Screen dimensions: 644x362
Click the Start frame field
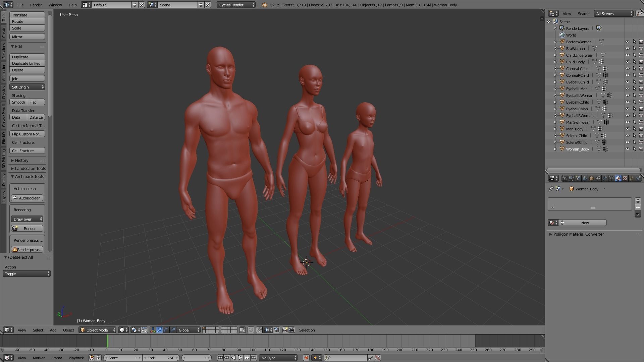pyautogui.click(x=123, y=358)
